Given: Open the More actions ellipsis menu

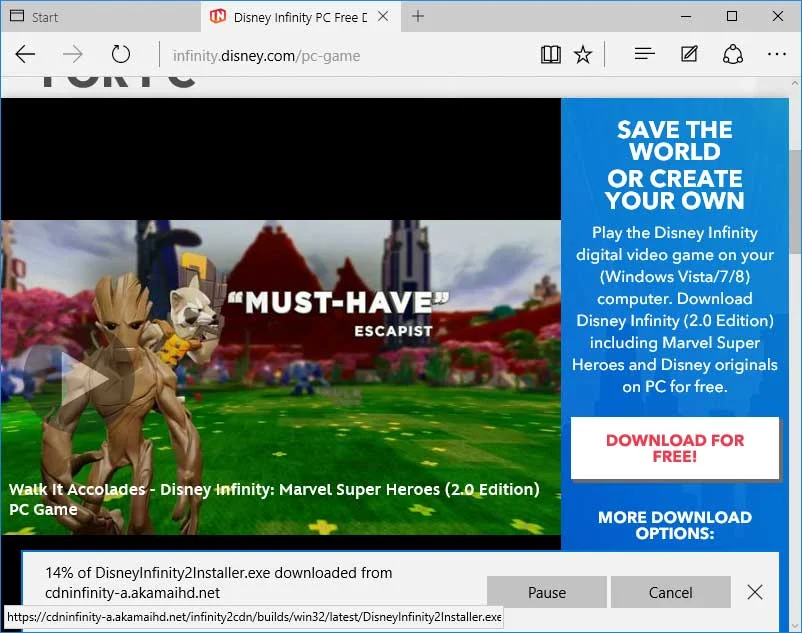Looking at the screenshot, I should coord(777,54).
